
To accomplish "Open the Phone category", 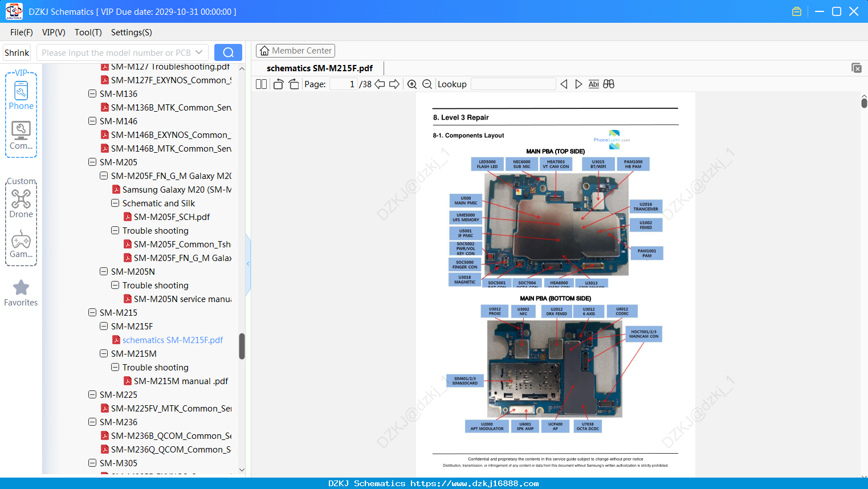I will click(21, 95).
